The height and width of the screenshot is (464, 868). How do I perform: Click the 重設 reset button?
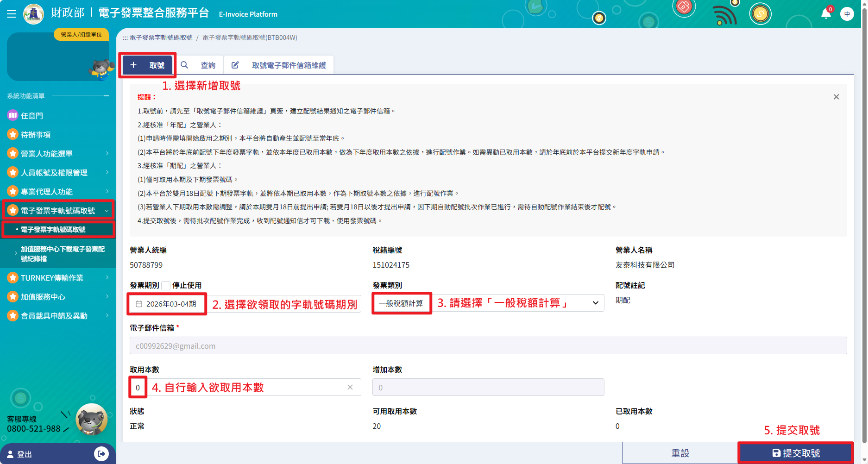pos(680,453)
